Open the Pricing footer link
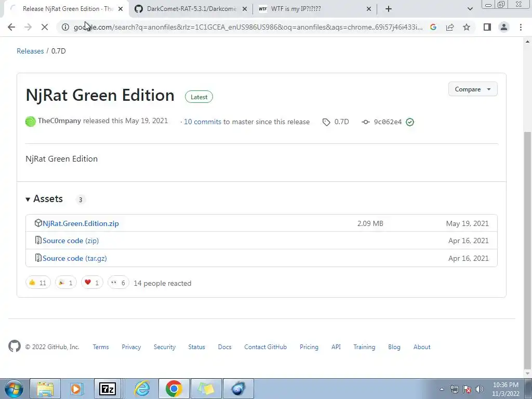 coord(309,347)
